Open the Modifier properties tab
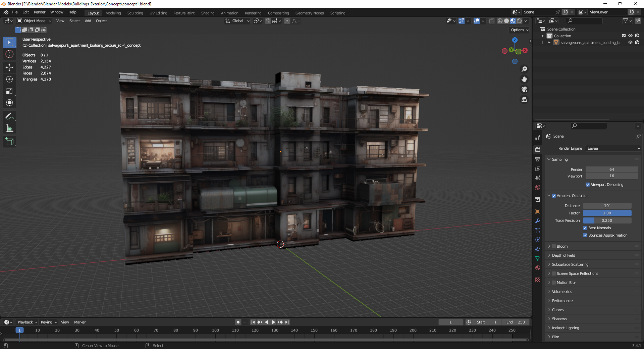 pyautogui.click(x=537, y=221)
